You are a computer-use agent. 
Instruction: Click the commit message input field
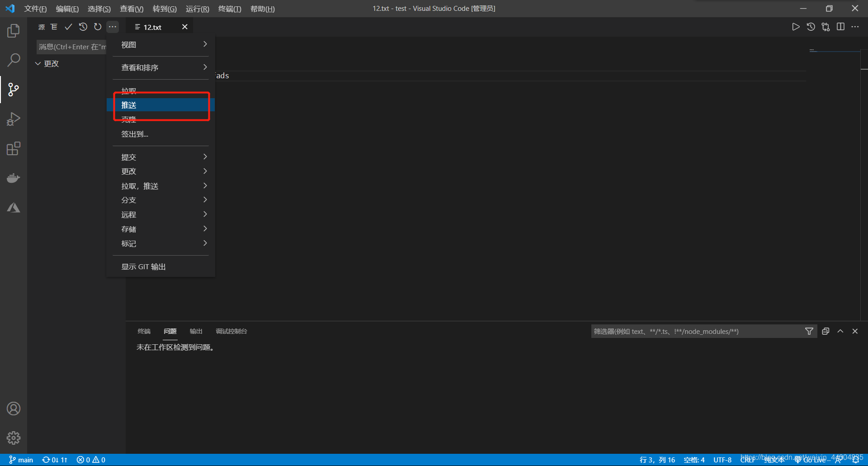pyautogui.click(x=71, y=47)
